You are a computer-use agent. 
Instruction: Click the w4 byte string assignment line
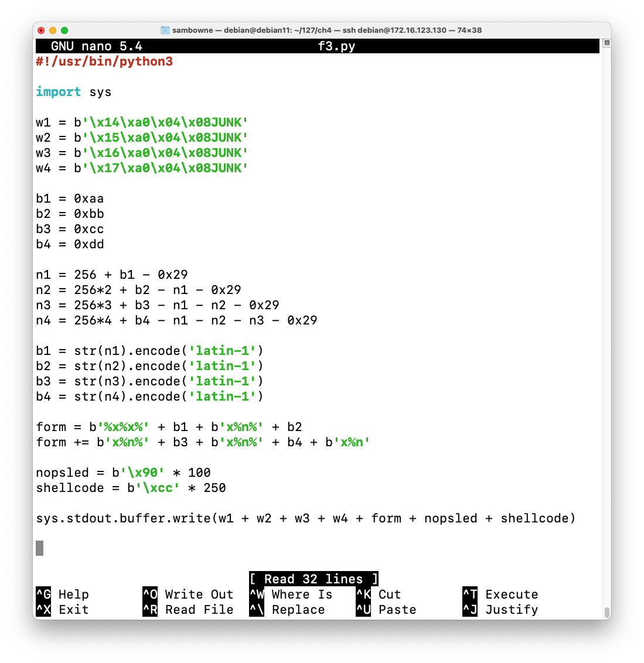(142, 168)
